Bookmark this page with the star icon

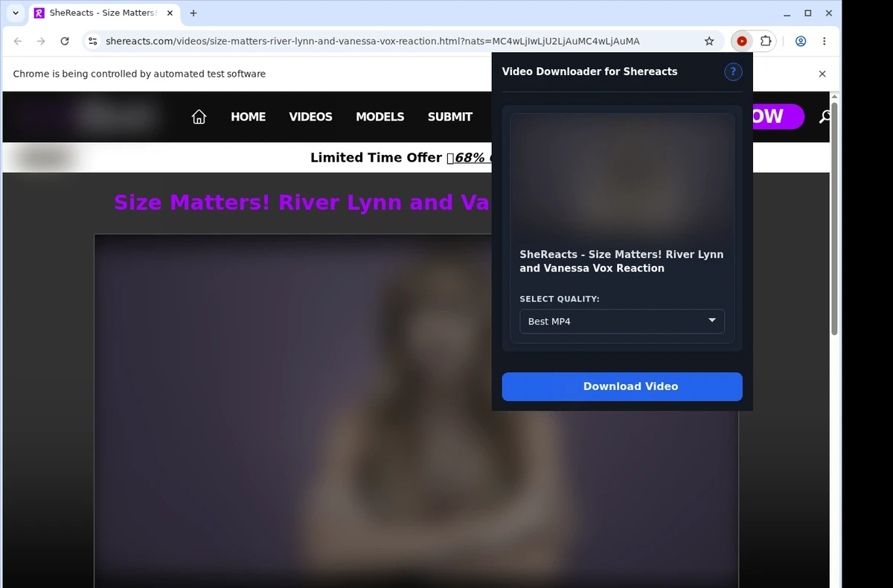pos(709,42)
